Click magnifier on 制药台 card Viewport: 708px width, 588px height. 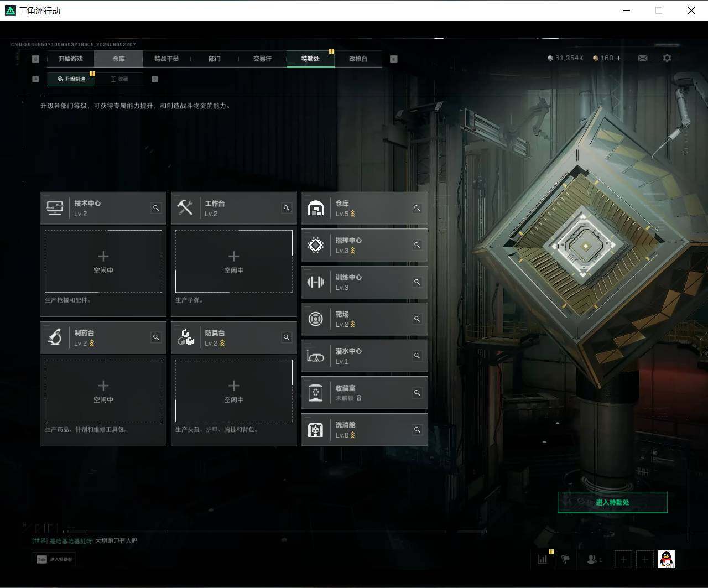pyautogui.click(x=156, y=337)
